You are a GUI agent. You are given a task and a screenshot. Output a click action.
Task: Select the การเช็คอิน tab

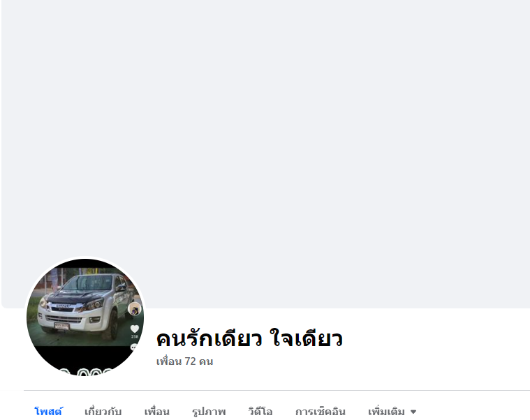tap(320, 412)
